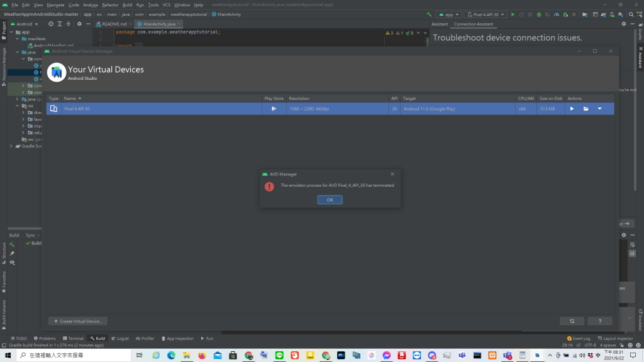Open LINE app from taskbar
644x362 pixels.
(x=279, y=356)
